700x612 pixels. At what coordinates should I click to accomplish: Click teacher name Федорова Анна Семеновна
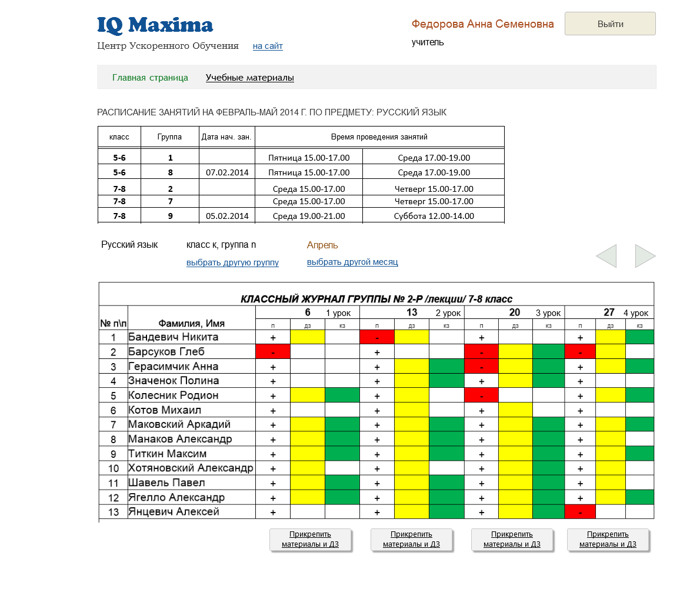point(482,24)
